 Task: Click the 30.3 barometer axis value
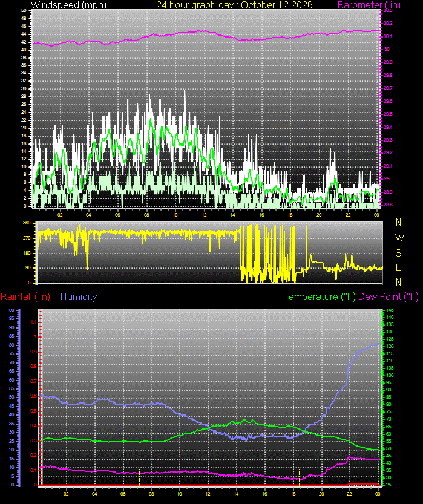[388, 11]
